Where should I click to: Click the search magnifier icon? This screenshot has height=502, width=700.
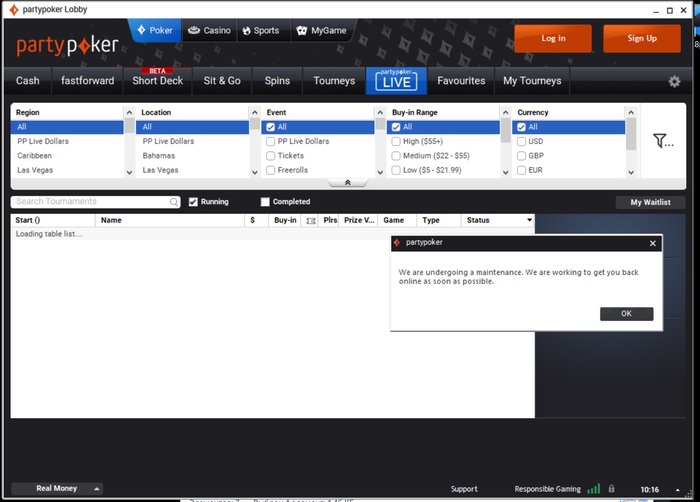click(174, 202)
